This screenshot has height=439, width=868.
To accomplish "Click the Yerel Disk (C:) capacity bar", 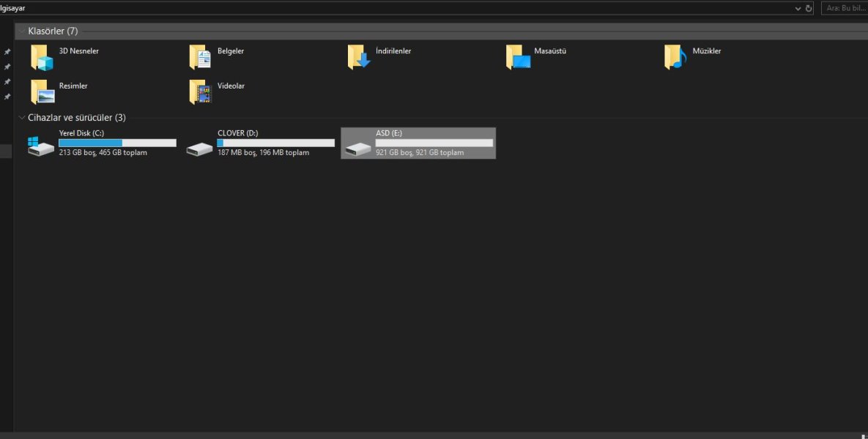I will click(117, 143).
